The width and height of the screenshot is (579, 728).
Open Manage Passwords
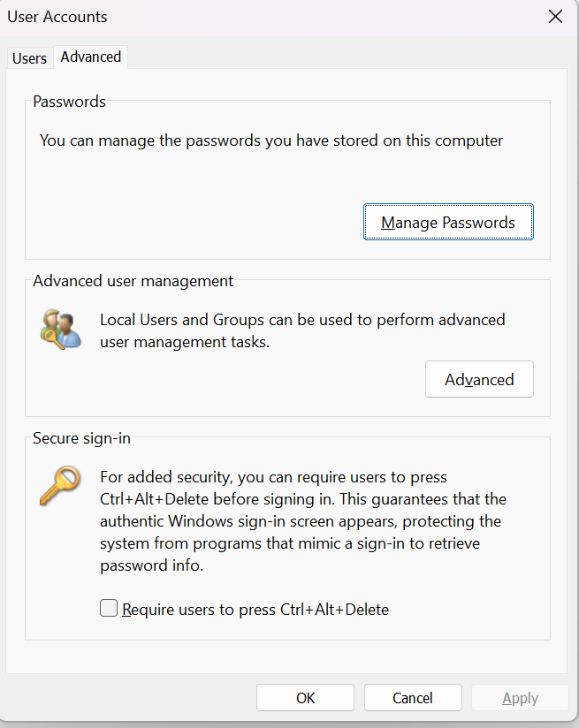(448, 222)
